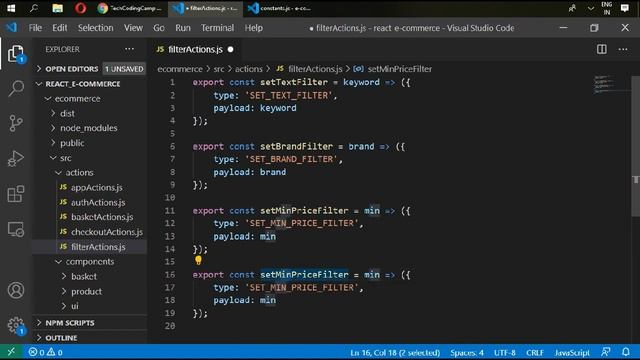Image resolution: width=640 pixels, height=360 pixels.
Task: Open the Explorer view in activity bar
Action: 16,54
